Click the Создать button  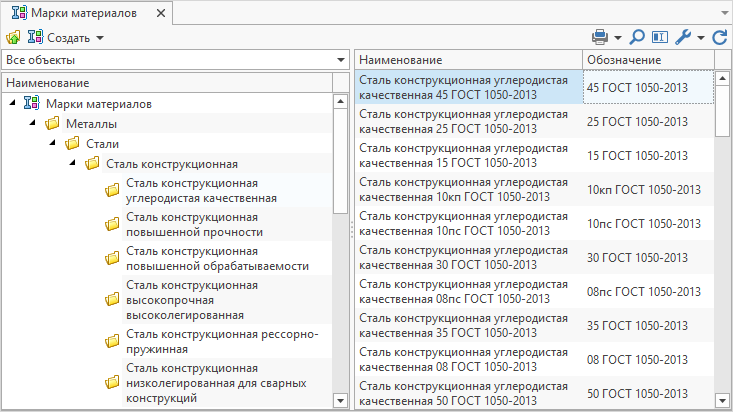click(x=59, y=37)
